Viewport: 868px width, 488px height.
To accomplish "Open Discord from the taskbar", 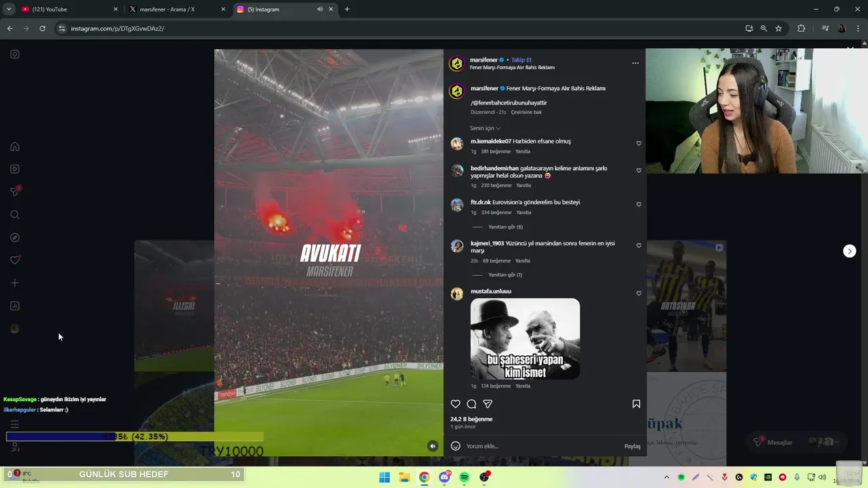I will tap(444, 477).
